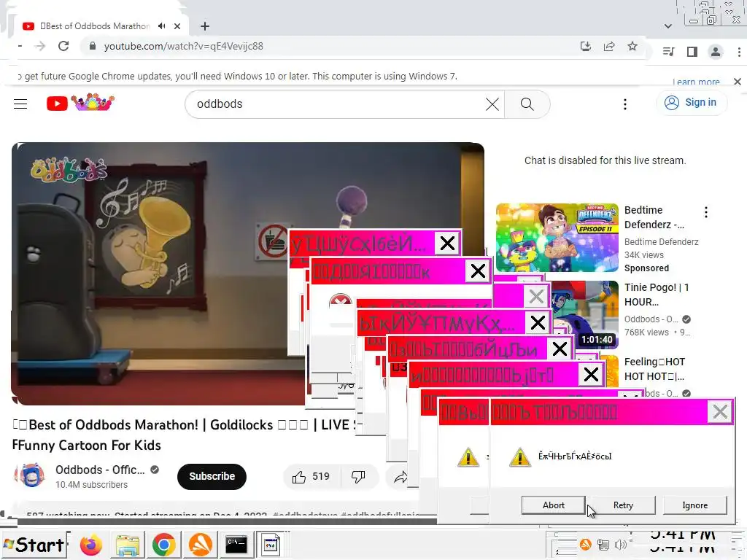Launch Firefox from the taskbar
The image size is (747, 560).
(91, 545)
